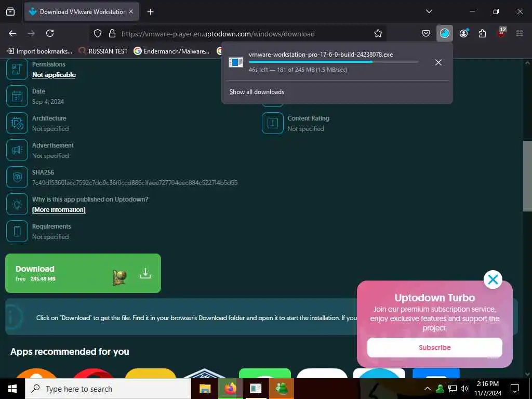Open the Firefox account icon
This screenshot has width=532, height=399.
[463, 33]
